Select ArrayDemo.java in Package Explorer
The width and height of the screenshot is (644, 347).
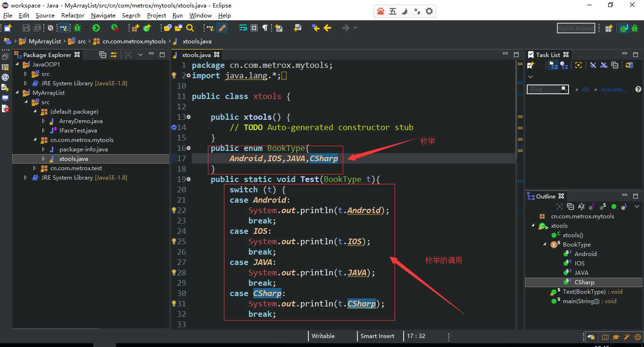(81, 121)
